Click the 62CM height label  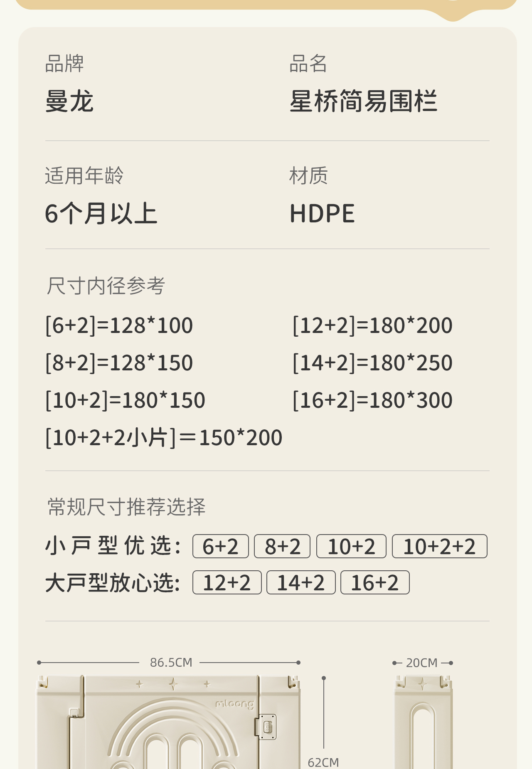(x=323, y=762)
